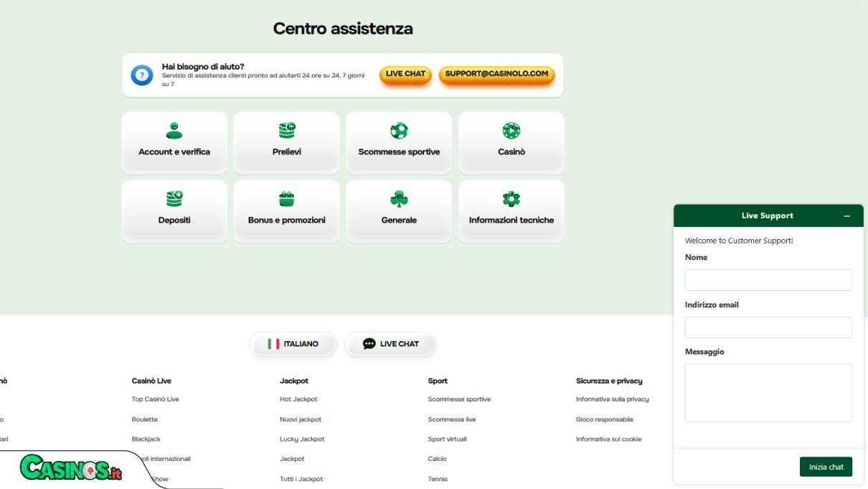Open the Tutti i Jackpot link
The width and height of the screenshot is (868, 489).
(x=301, y=479)
